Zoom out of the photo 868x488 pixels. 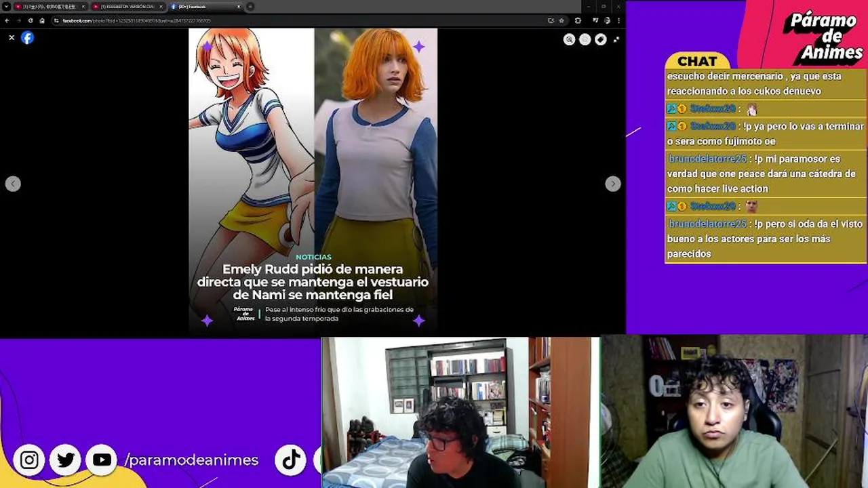585,39
